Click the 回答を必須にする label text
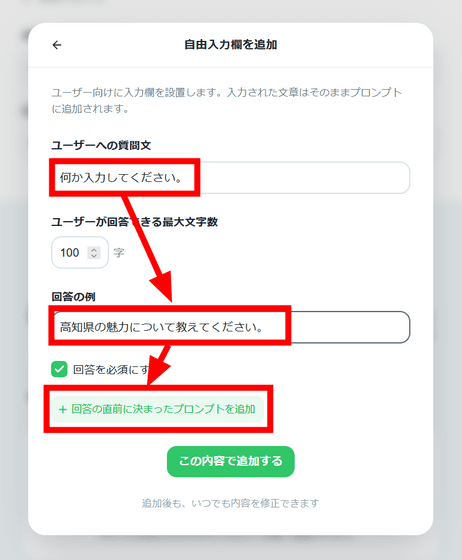The image size is (462, 560). pyautogui.click(x=111, y=370)
